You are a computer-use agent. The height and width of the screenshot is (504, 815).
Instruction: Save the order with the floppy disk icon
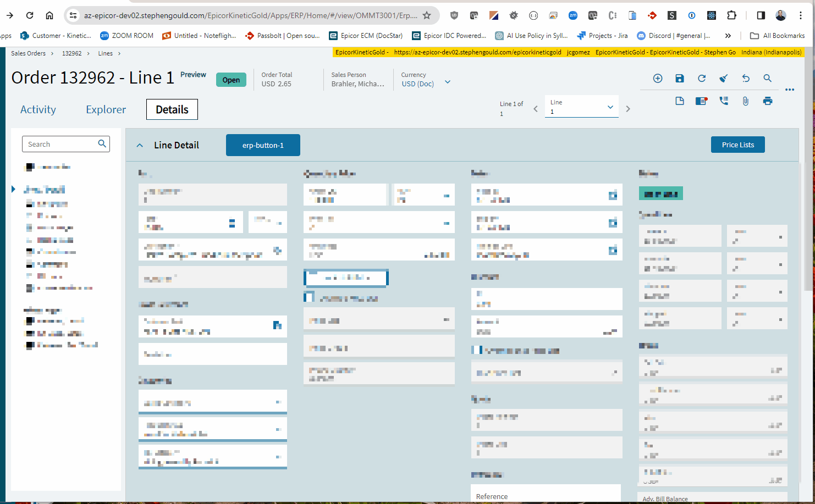680,79
